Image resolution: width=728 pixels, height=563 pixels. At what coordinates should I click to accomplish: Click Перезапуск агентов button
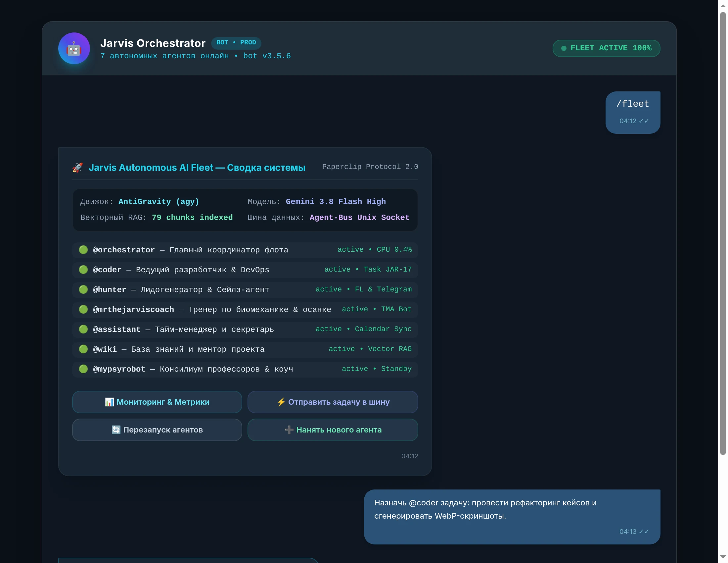click(157, 430)
